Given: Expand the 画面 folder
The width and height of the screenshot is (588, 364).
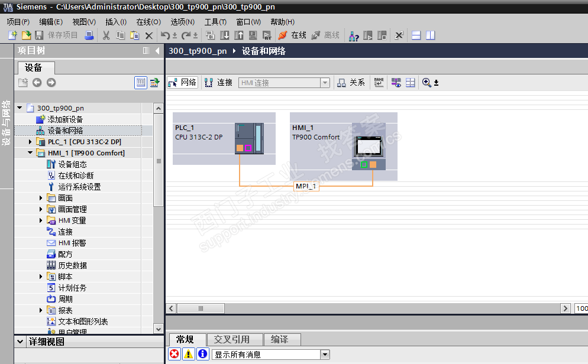Looking at the screenshot, I should pyautogui.click(x=40, y=198).
